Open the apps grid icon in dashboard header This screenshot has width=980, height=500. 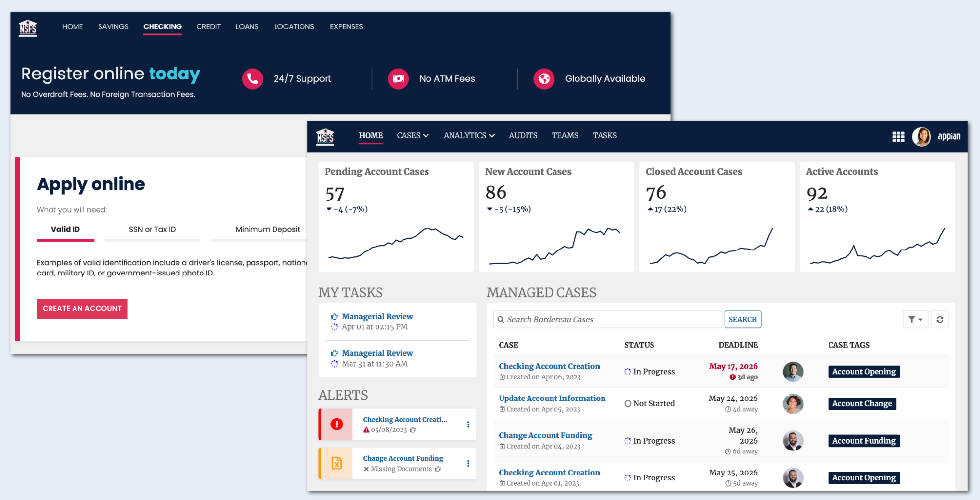coord(898,137)
